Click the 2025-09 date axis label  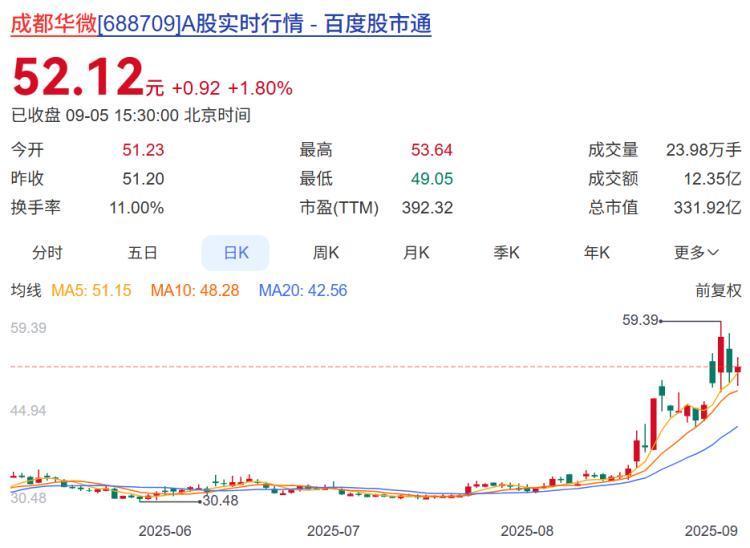[x=711, y=531]
